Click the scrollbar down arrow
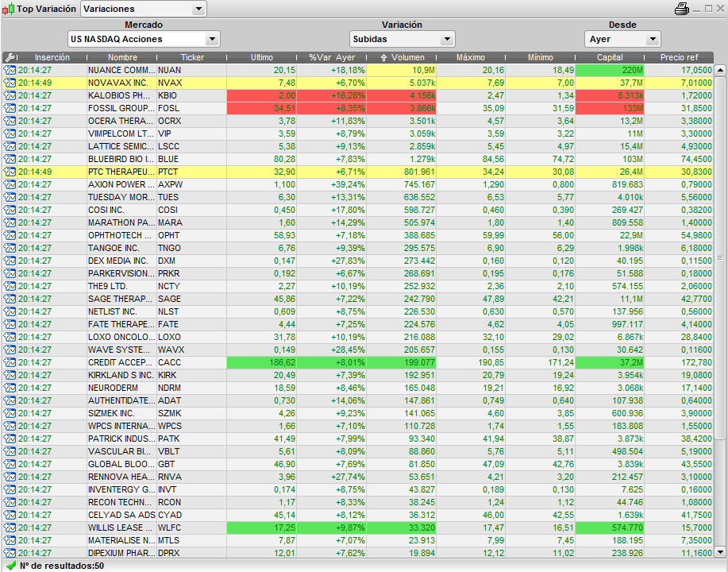728x572 pixels. point(720,552)
